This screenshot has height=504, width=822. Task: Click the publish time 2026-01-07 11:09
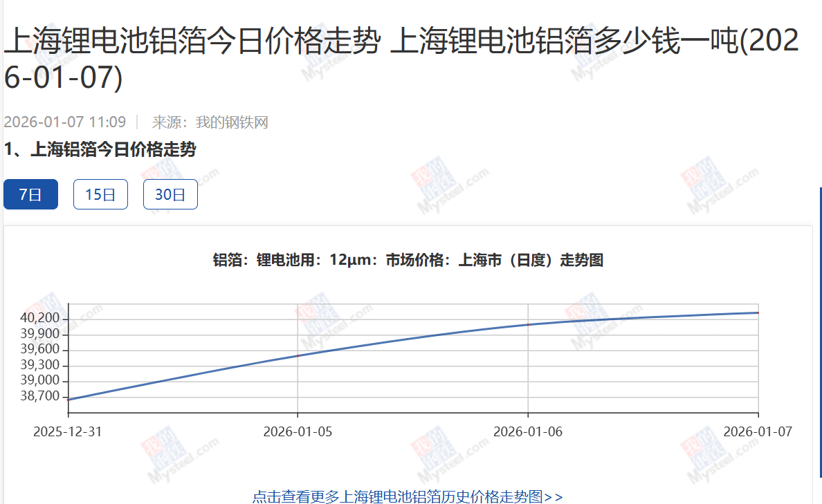point(65,122)
